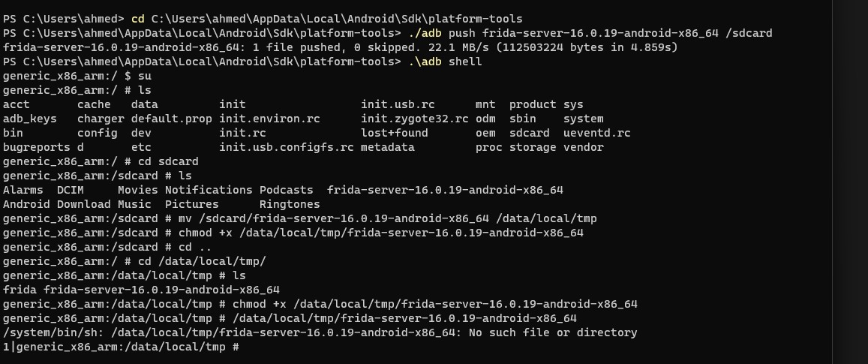Click the default.prop file name
Screen dimensions: 868x364
[171, 119]
